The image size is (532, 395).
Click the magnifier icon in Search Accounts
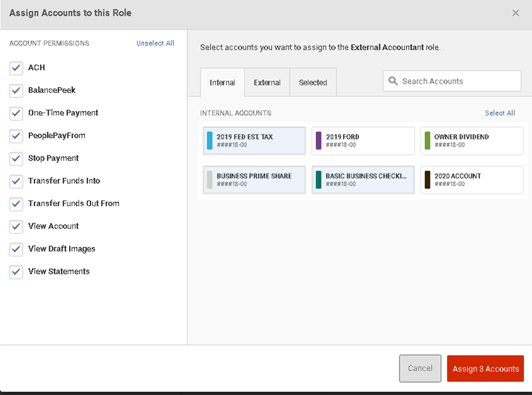pos(393,81)
